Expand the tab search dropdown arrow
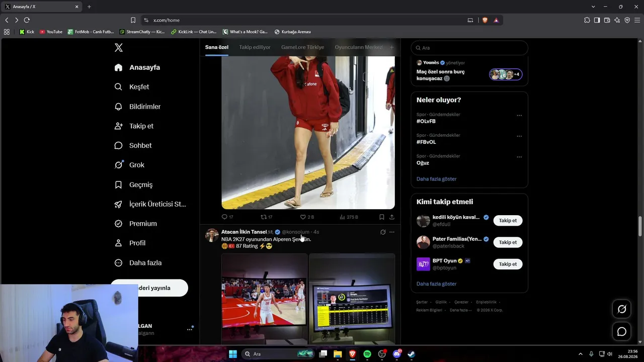Viewport: 644px width, 362px height. (x=593, y=7)
